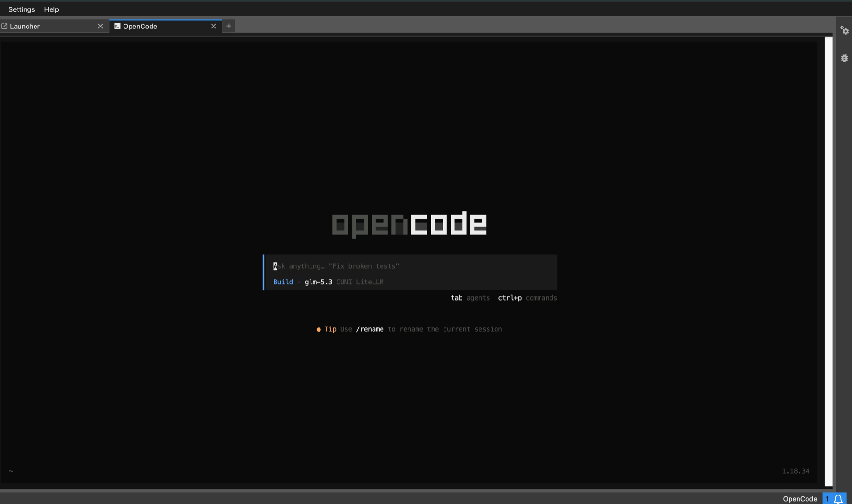Screen dimensions: 852x504
Task: Click the OpenCode status bar label
Action: point(800,499)
